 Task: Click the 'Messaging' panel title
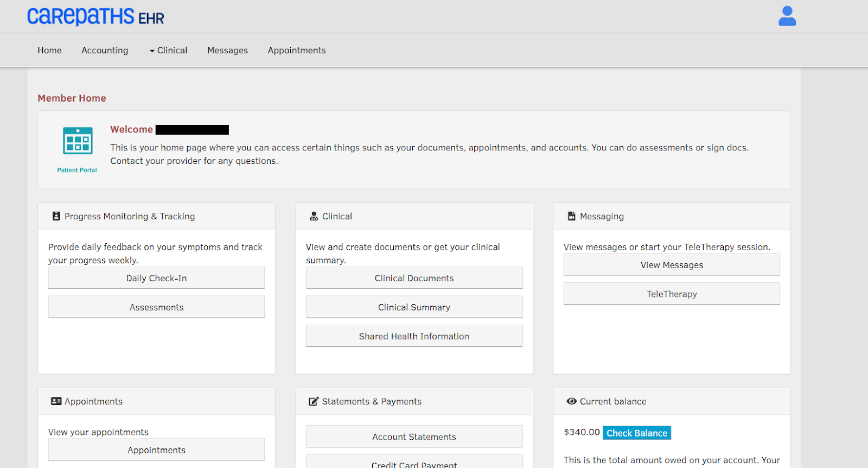coord(602,216)
